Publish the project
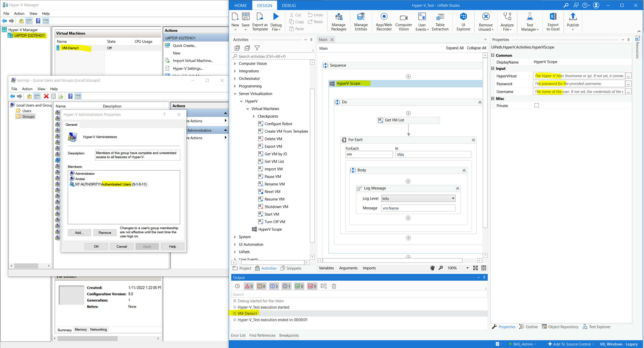The height and width of the screenshot is (348, 644). click(x=573, y=22)
